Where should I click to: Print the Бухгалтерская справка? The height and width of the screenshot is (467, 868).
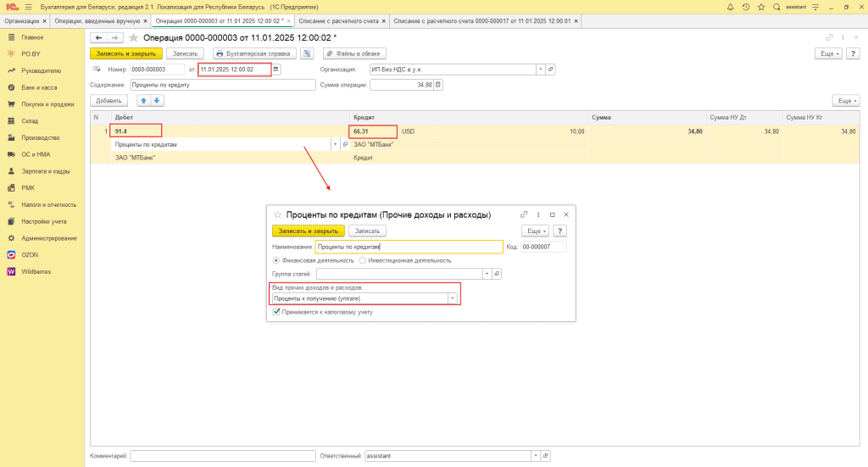pos(254,53)
